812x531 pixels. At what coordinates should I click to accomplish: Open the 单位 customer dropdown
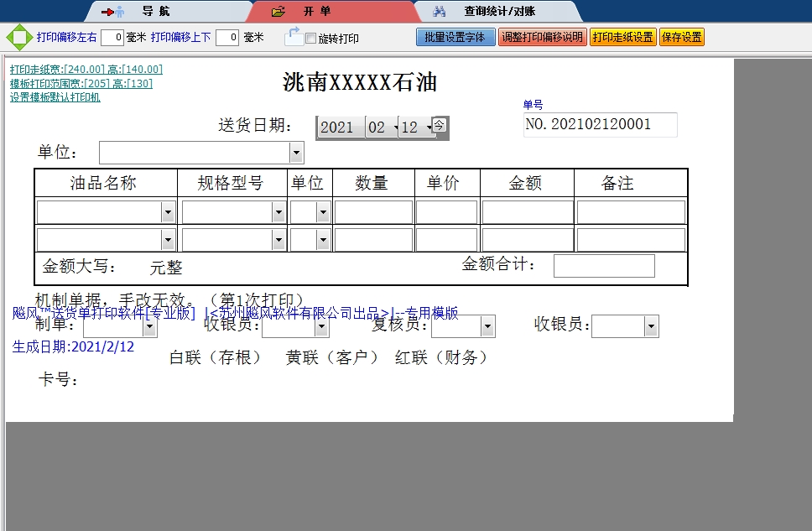[x=296, y=153]
